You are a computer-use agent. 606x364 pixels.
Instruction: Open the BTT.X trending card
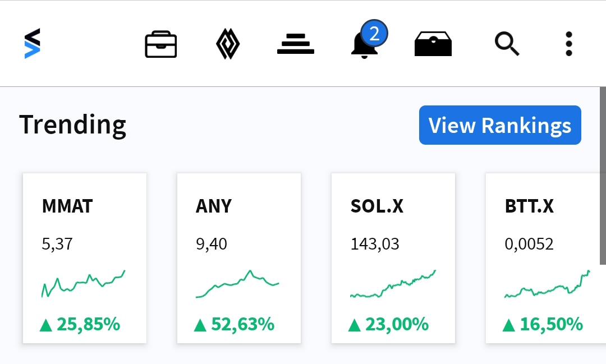[545, 258]
